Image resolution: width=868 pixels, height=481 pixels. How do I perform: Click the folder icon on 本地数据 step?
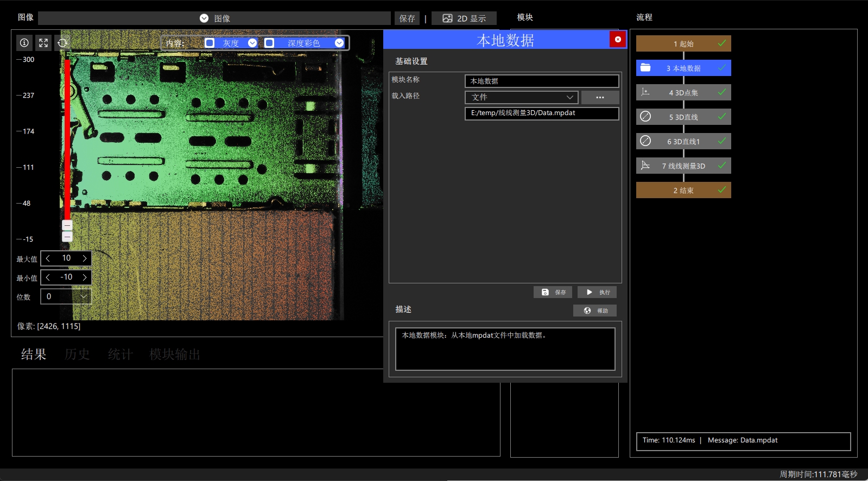click(645, 68)
